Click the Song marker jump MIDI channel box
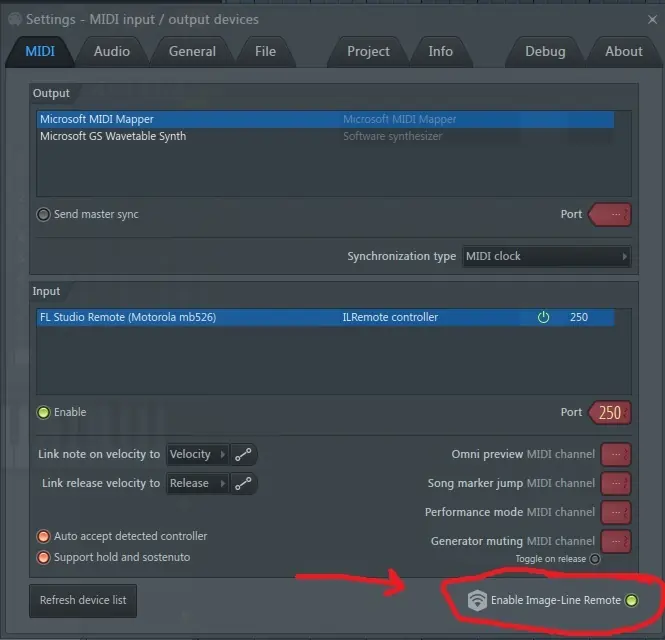 (616, 483)
